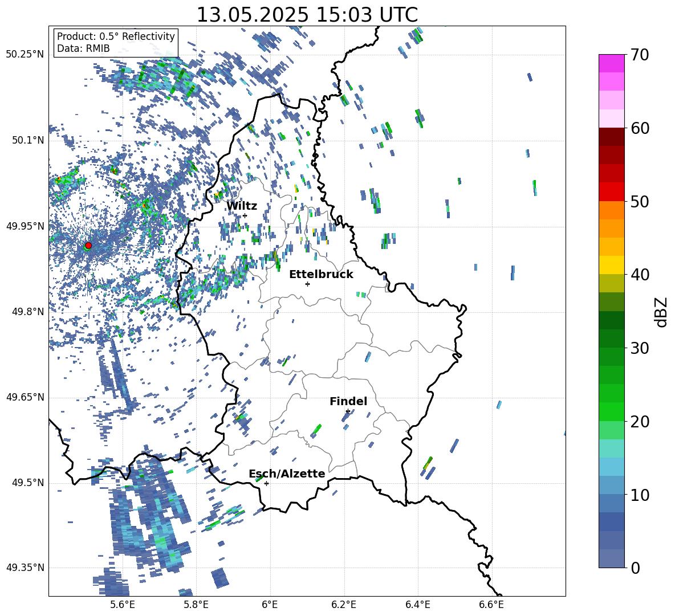Click the Esch/Alzette city label
The image size is (675, 616).
(x=287, y=474)
